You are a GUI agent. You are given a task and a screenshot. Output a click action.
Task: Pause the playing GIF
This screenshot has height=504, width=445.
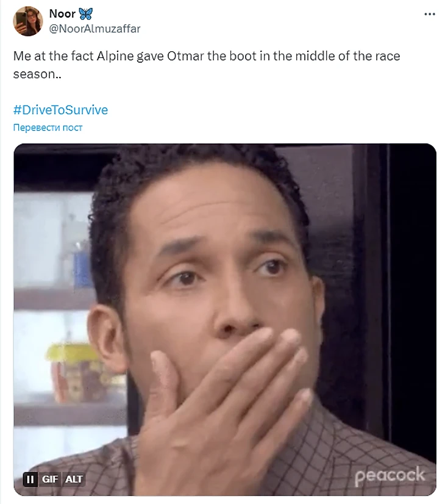click(x=30, y=479)
